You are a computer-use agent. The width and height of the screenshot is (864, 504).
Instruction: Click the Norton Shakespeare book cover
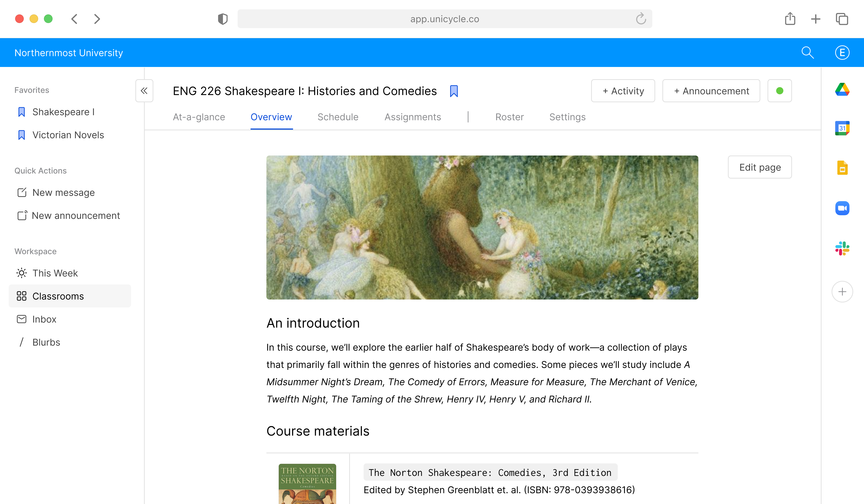tap(307, 484)
